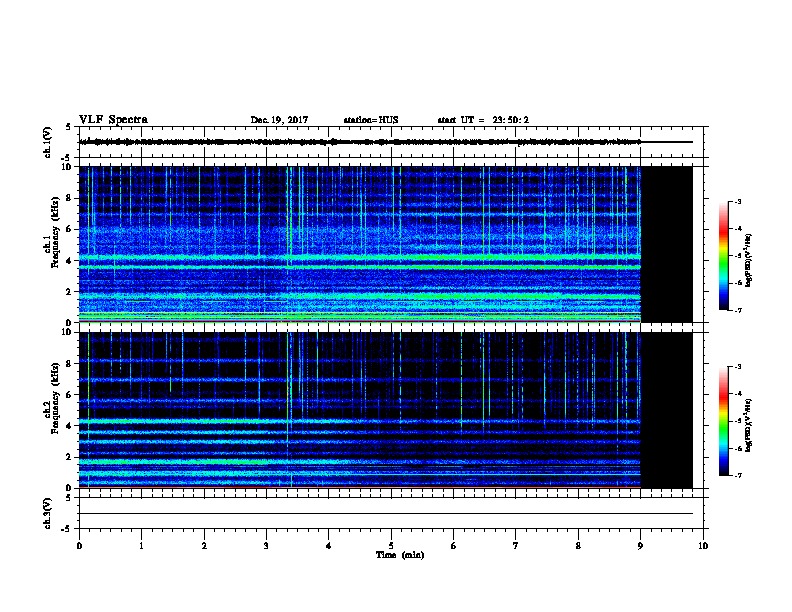Click the "8" kHz tick on ch.1 frequency axis
This screenshot has height=612, width=792.
pos(69,198)
